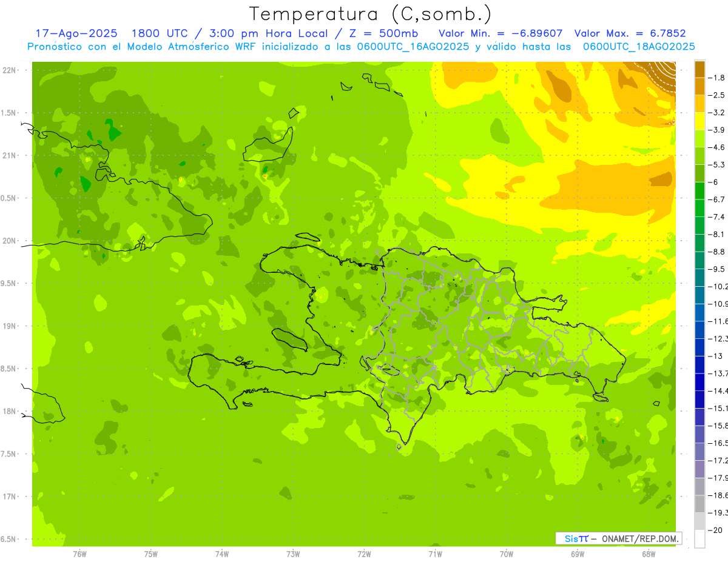Click the brown-orange swatch above -1.8
This screenshot has width=728, height=562.
tap(699, 69)
